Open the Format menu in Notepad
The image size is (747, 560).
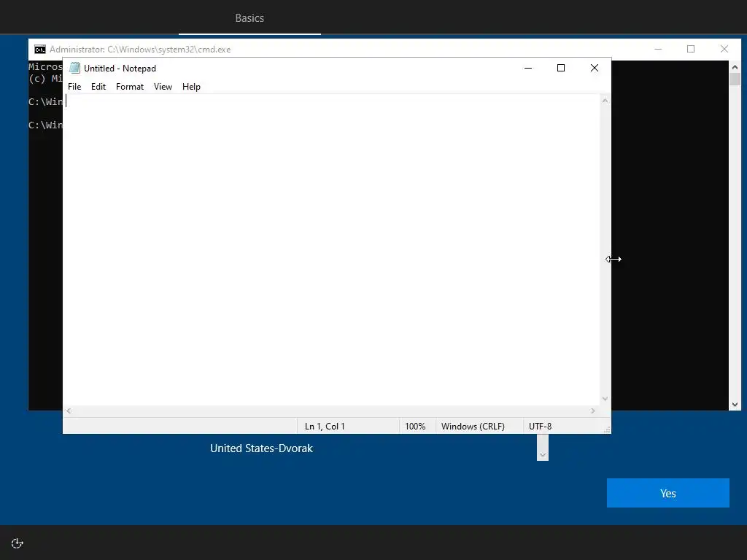coord(130,87)
